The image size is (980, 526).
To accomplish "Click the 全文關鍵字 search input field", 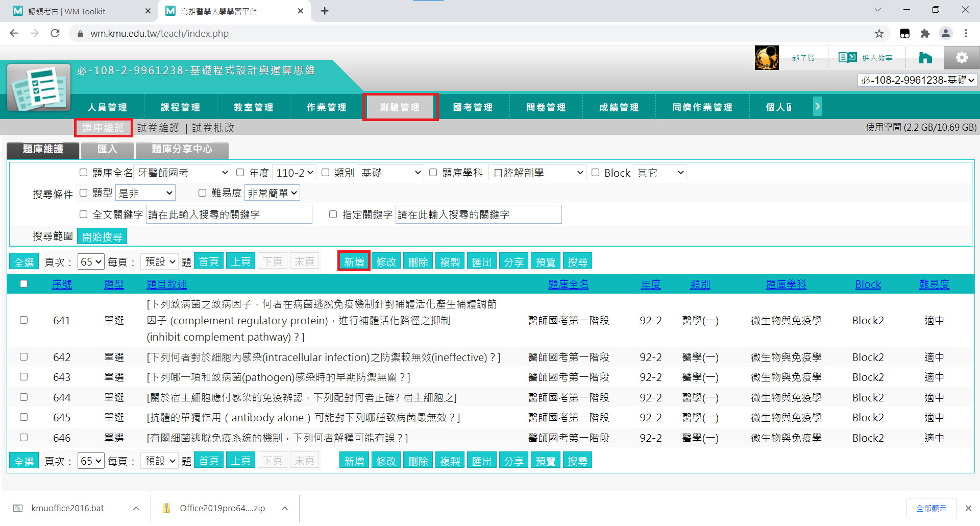I will [x=229, y=214].
